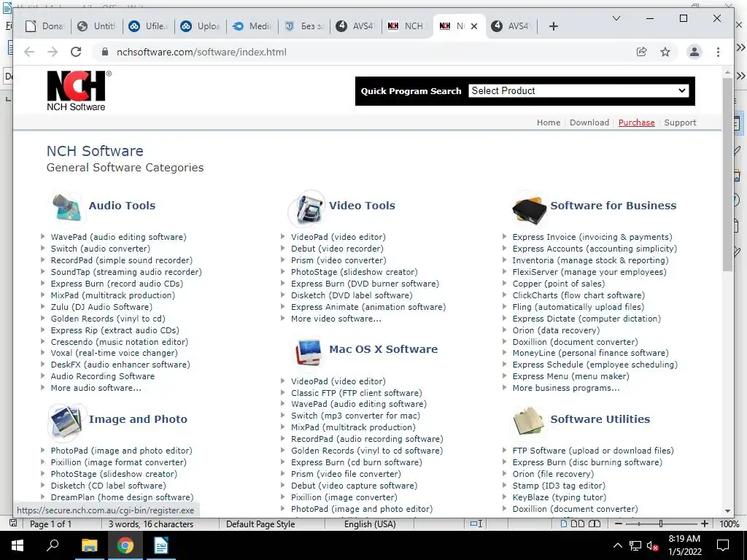747x560 pixels.
Task: Click 3 words, 16 characters status
Action: [x=150, y=524]
